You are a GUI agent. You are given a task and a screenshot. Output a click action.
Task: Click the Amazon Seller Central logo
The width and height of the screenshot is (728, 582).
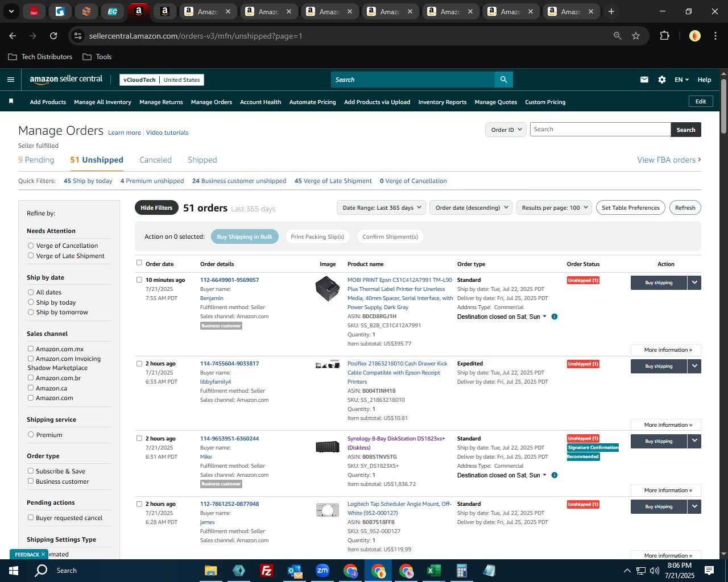[66, 80]
